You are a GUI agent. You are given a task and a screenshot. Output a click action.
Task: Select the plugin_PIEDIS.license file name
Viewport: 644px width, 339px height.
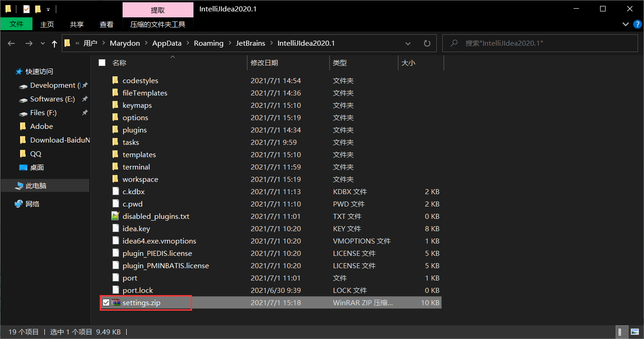(x=157, y=253)
